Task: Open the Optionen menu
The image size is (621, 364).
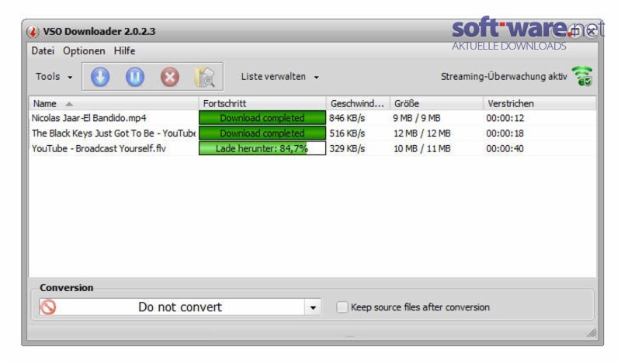Action: click(84, 51)
